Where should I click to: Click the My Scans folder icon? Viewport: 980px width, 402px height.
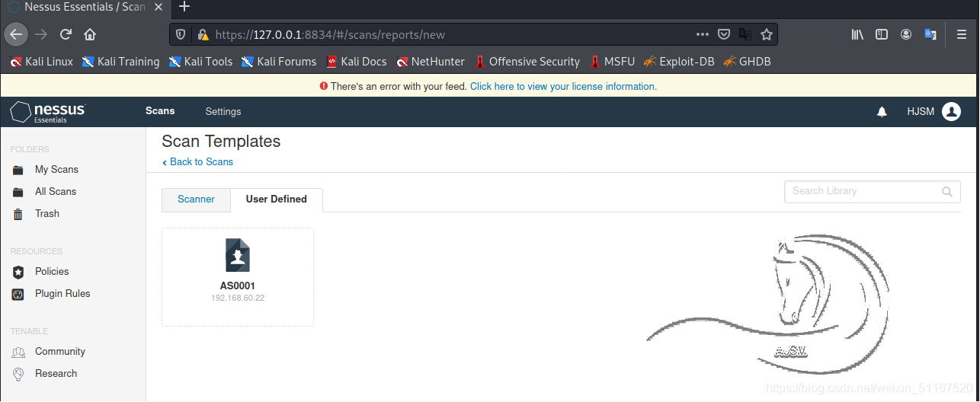coord(18,170)
